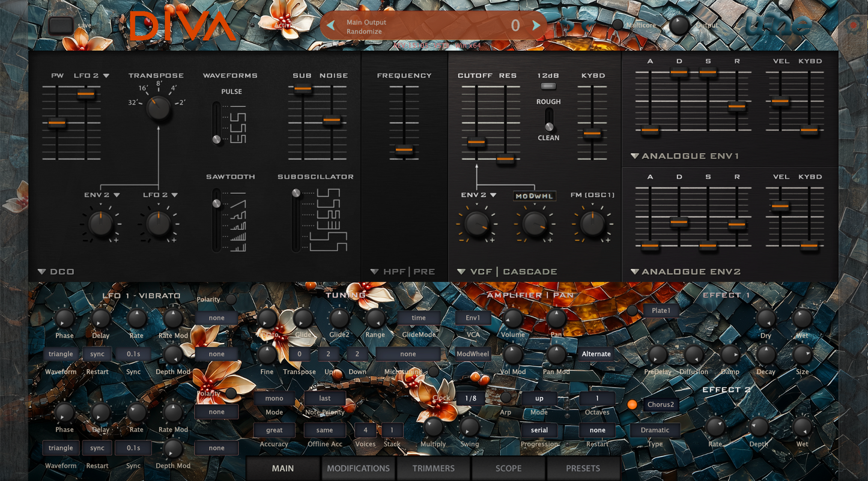This screenshot has width=868, height=481.
Task: Click the Pan knob
Action: click(556, 319)
